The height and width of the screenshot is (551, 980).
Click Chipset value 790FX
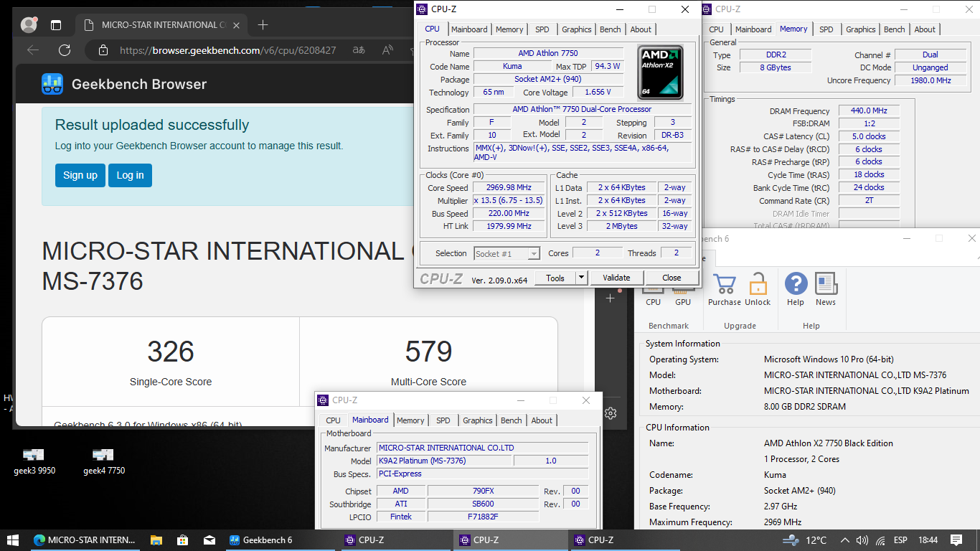pyautogui.click(x=484, y=491)
